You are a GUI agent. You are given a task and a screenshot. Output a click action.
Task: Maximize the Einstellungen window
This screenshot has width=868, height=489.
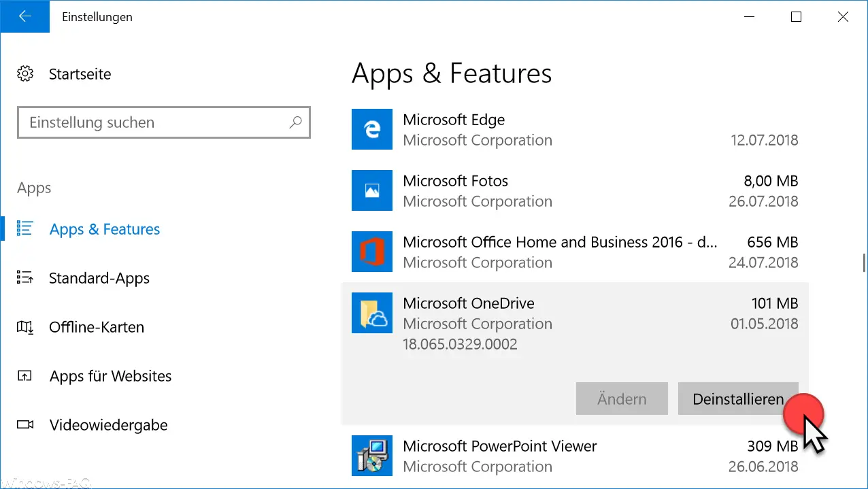pyautogui.click(x=797, y=17)
